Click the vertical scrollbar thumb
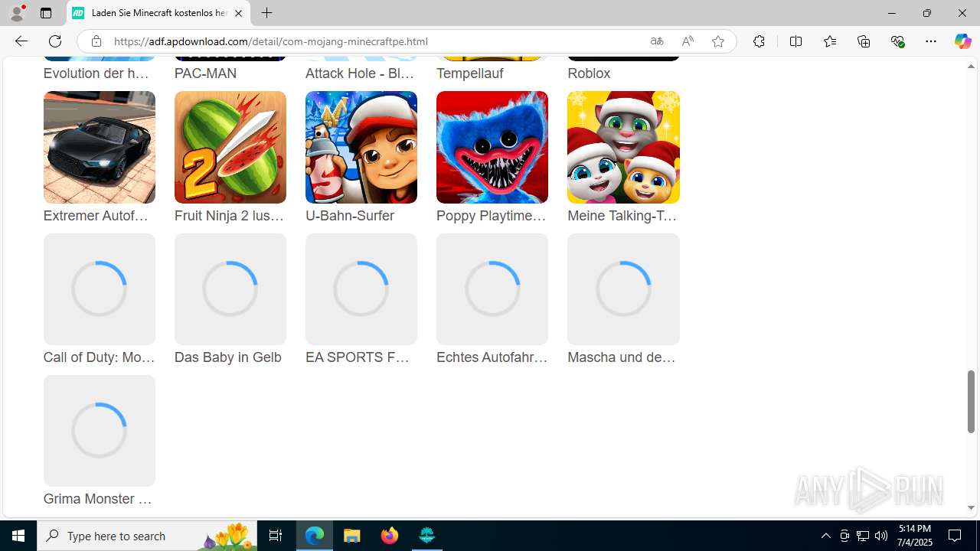 (971, 402)
